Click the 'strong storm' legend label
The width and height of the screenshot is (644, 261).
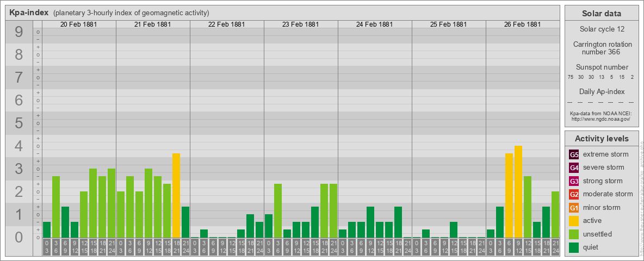603,181
